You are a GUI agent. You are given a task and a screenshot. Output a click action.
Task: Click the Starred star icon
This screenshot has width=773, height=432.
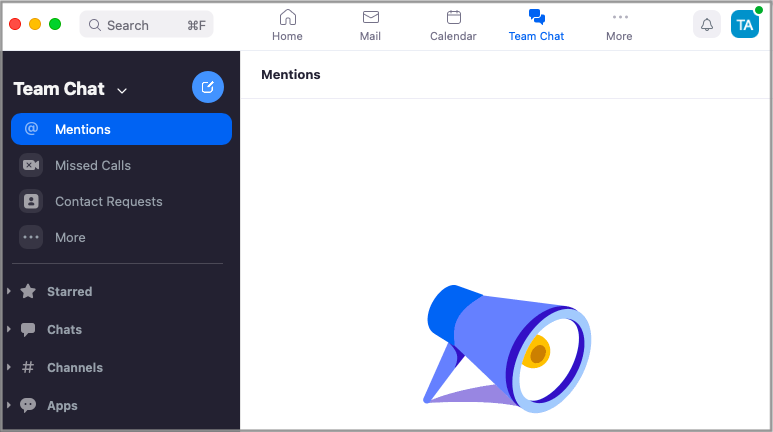coord(28,291)
